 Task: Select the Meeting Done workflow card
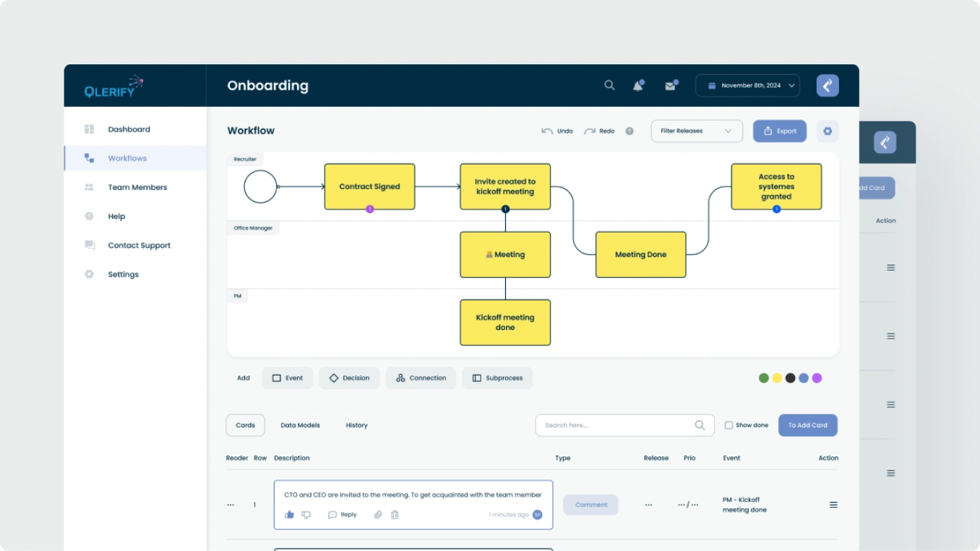(x=641, y=254)
